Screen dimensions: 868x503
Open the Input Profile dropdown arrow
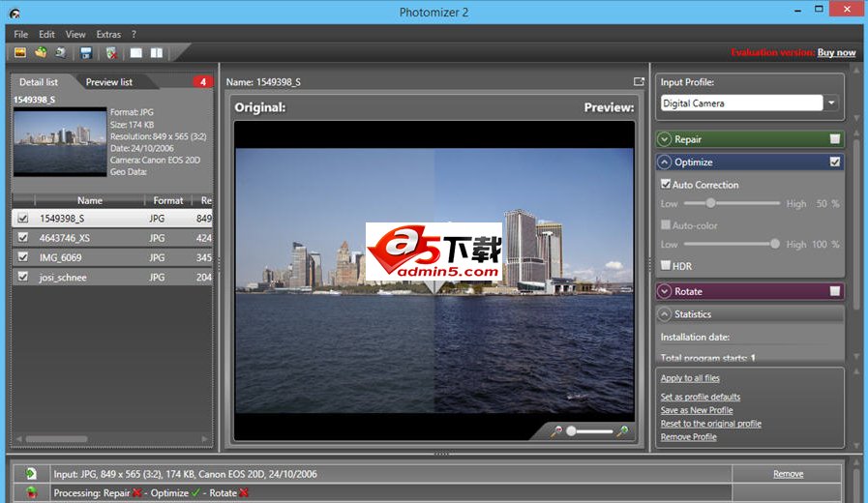(x=831, y=103)
